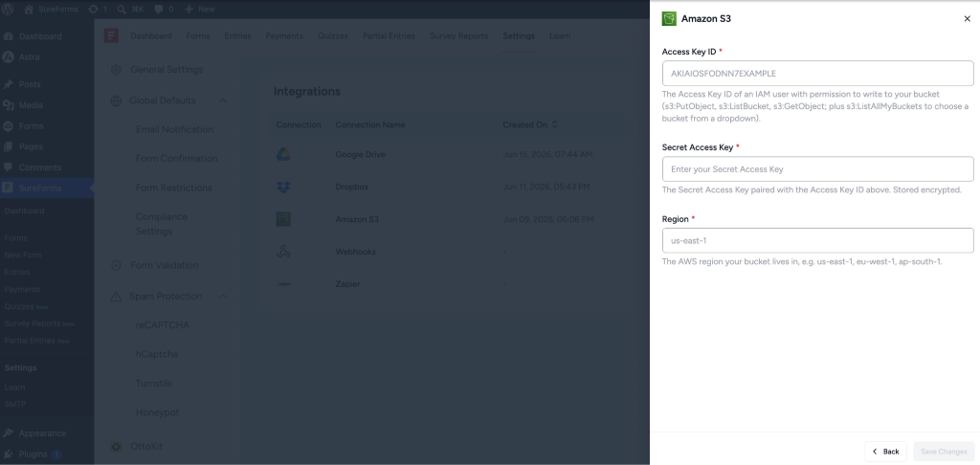Click the Amazon S3 integration icon in table
The width and height of the screenshot is (980, 465).
[x=283, y=219]
